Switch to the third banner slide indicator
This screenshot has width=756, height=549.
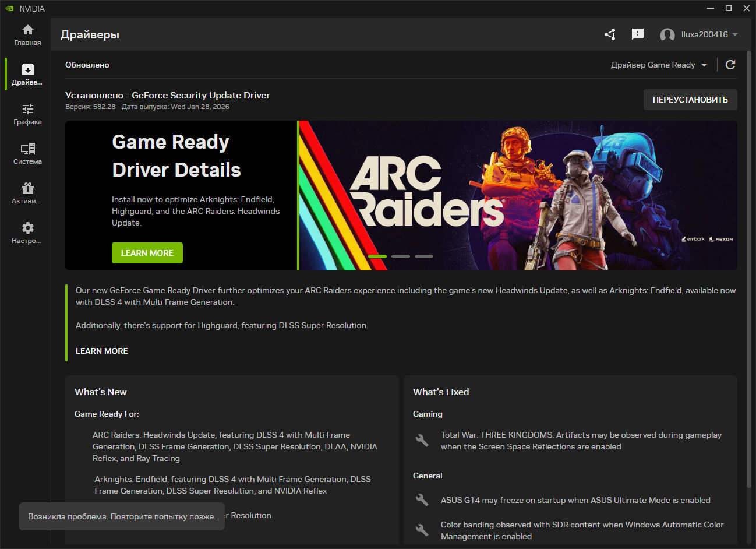[x=424, y=256]
